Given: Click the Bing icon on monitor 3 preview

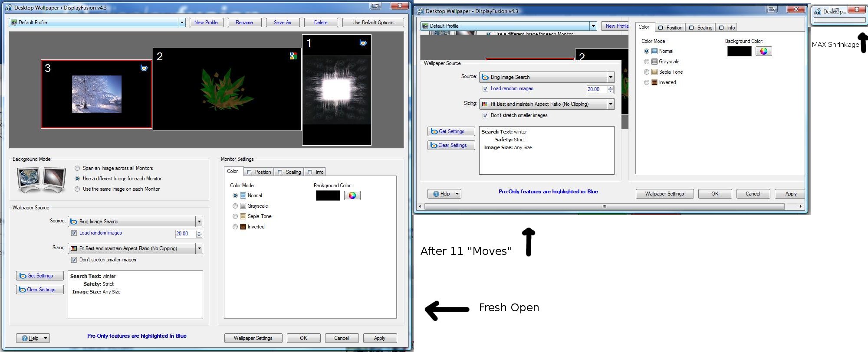Looking at the screenshot, I should (144, 68).
